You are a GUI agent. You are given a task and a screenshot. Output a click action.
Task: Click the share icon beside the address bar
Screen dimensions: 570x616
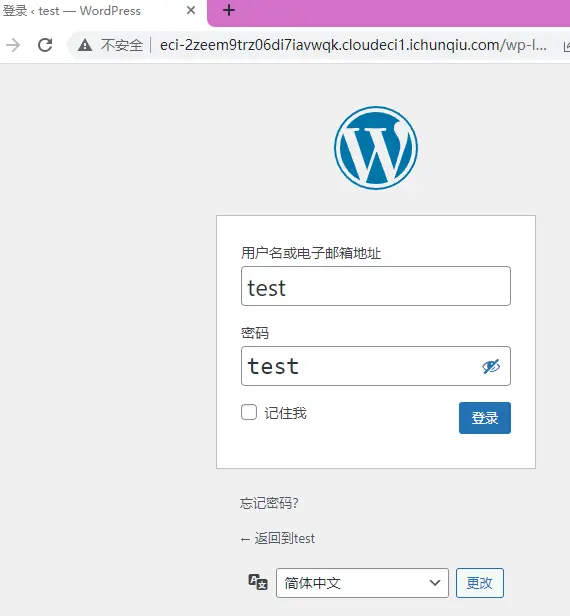tap(566, 46)
